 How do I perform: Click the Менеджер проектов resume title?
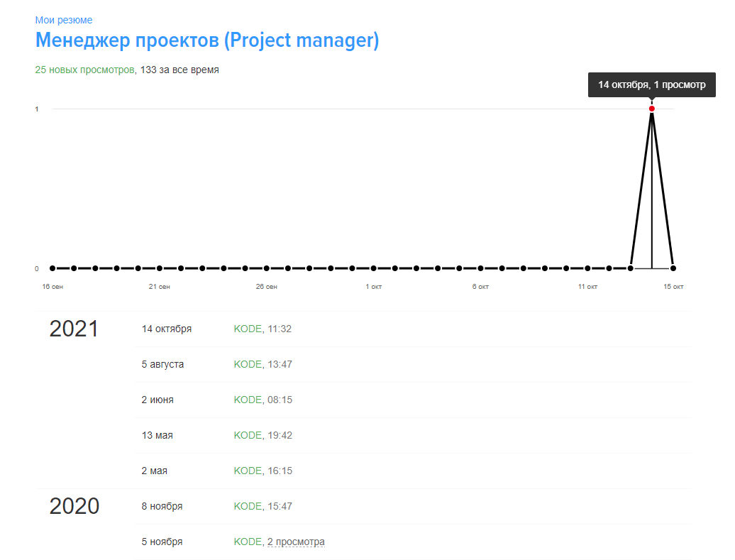point(207,40)
